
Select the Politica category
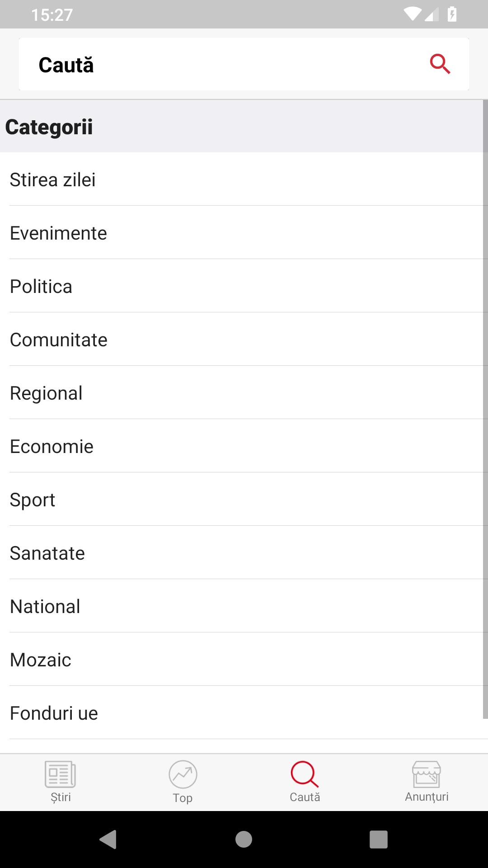(244, 286)
